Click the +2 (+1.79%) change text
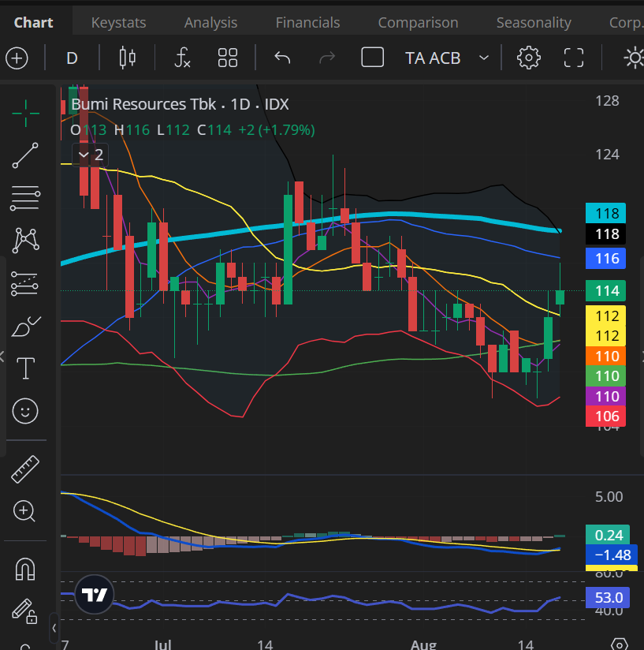 [277, 130]
